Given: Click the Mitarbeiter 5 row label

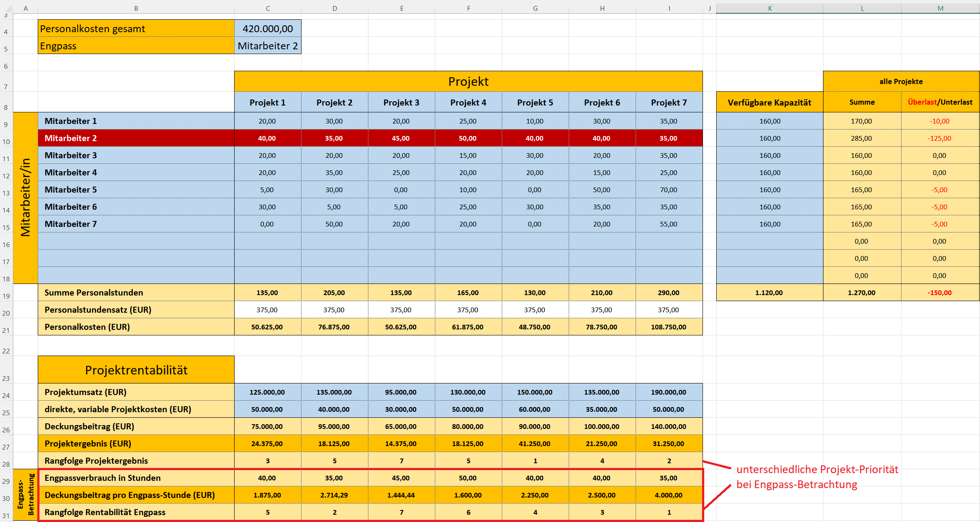Looking at the screenshot, I should [136, 190].
